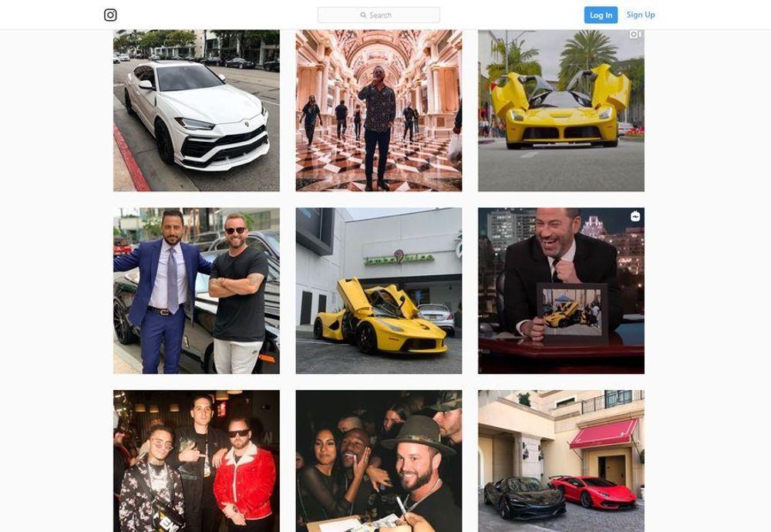This screenshot has height=532, width=771.
Task: Open yellow Ferrari with open doors video
Action: pyautogui.click(x=561, y=110)
